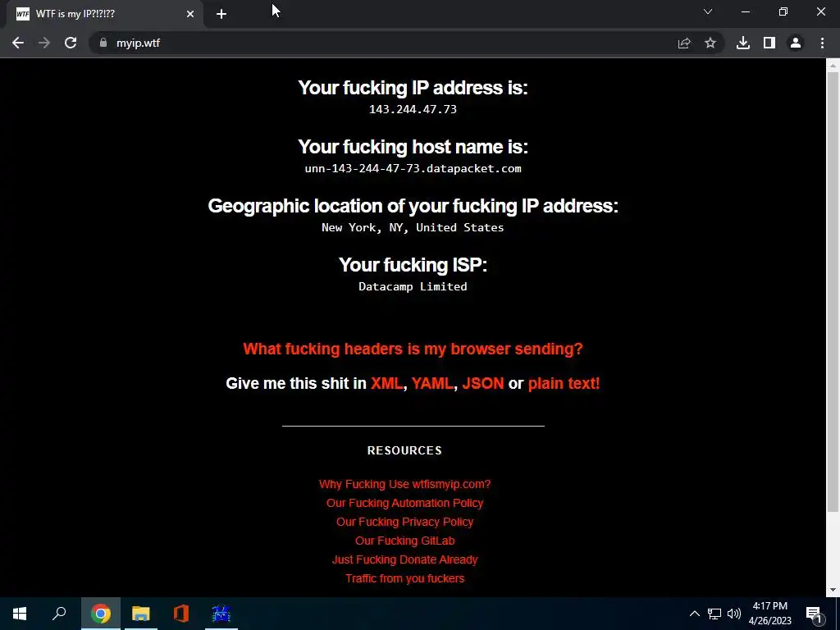Click the host name unn-143-244-47-73.datapacket.com
The height and width of the screenshot is (630, 840).
(x=413, y=168)
